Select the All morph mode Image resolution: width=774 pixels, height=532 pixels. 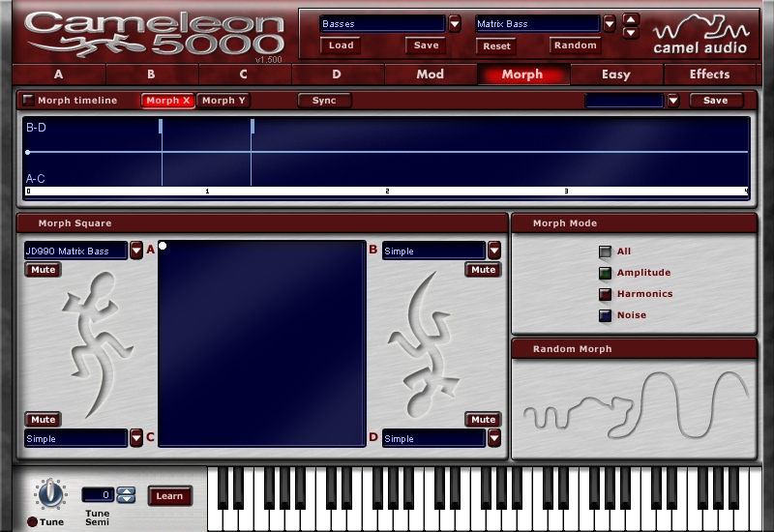[605, 251]
